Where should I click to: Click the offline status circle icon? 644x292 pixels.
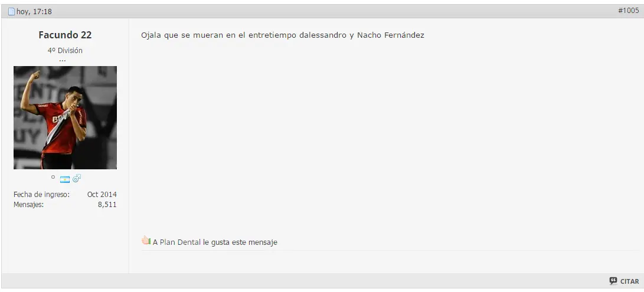53,178
